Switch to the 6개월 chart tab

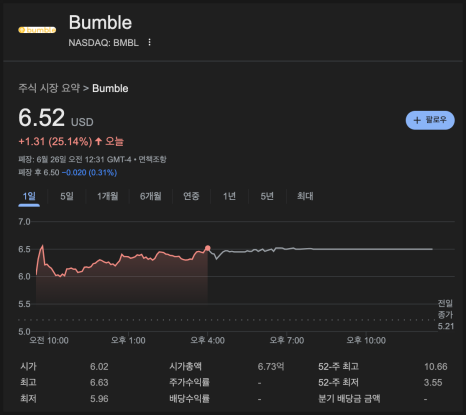pos(151,196)
